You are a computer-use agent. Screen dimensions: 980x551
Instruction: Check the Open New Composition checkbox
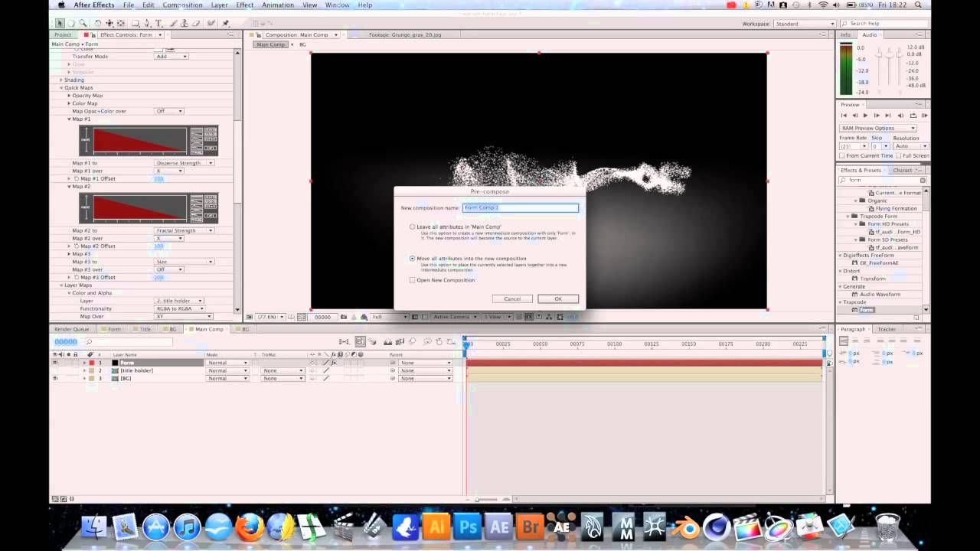point(412,280)
